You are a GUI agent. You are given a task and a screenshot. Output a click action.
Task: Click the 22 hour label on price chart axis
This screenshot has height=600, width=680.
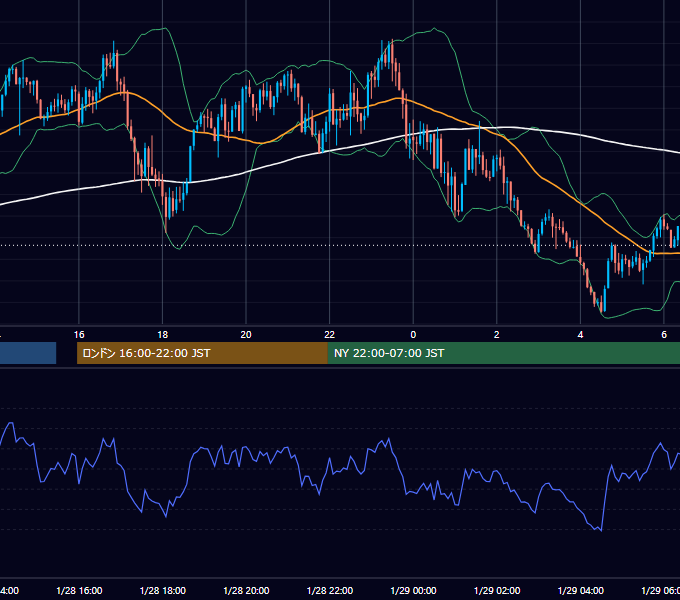[x=330, y=334]
